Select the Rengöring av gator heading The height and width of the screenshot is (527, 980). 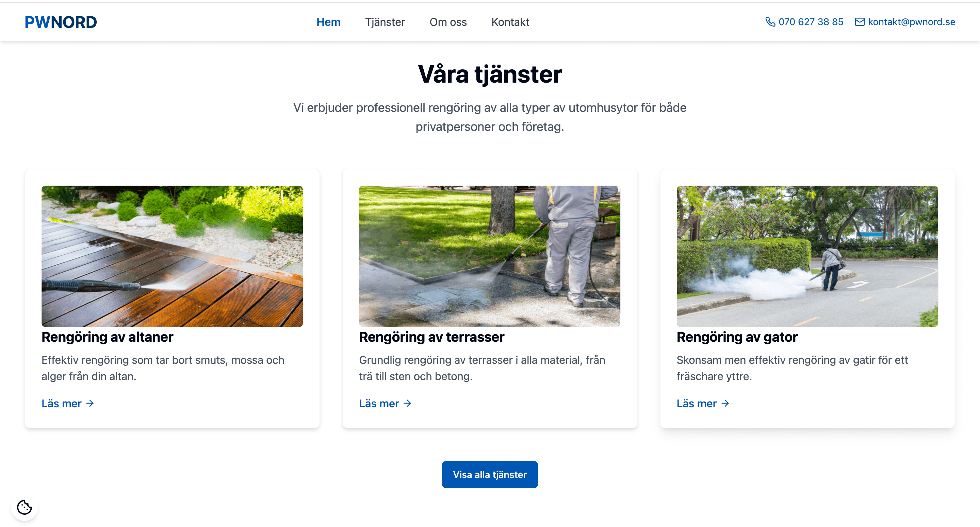[737, 337]
